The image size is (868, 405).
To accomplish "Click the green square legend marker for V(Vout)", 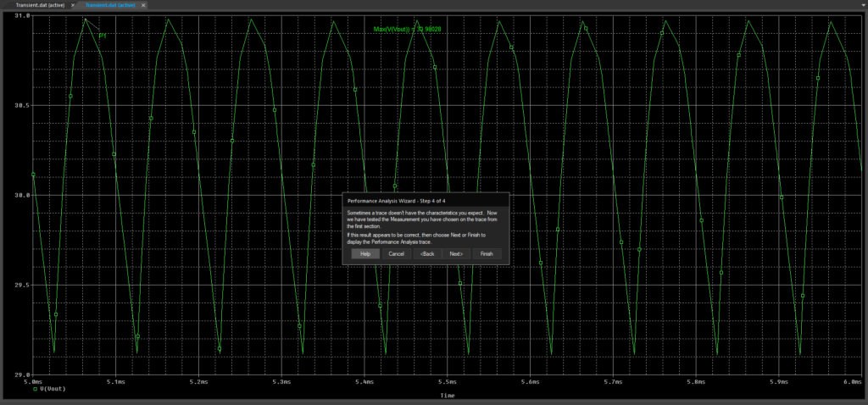I will coord(36,389).
